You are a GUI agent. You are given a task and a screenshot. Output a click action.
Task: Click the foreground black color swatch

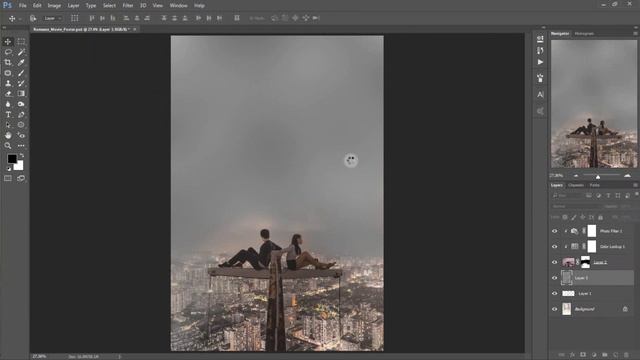[x=12, y=158]
